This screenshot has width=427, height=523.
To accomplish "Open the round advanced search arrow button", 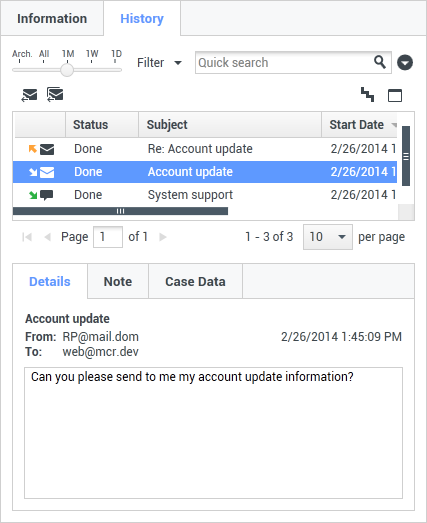I will click(405, 62).
